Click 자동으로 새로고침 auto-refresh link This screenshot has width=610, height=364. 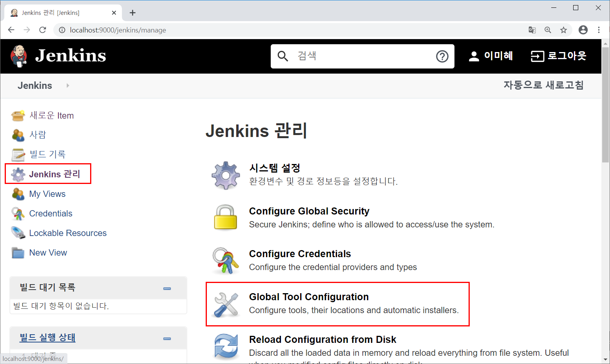(x=544, y=85)
